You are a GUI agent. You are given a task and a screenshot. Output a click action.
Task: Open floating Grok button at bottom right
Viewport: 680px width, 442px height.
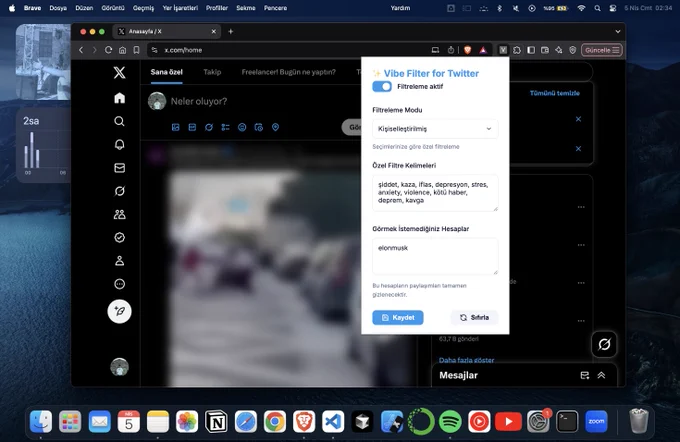(x=604, y=344)
